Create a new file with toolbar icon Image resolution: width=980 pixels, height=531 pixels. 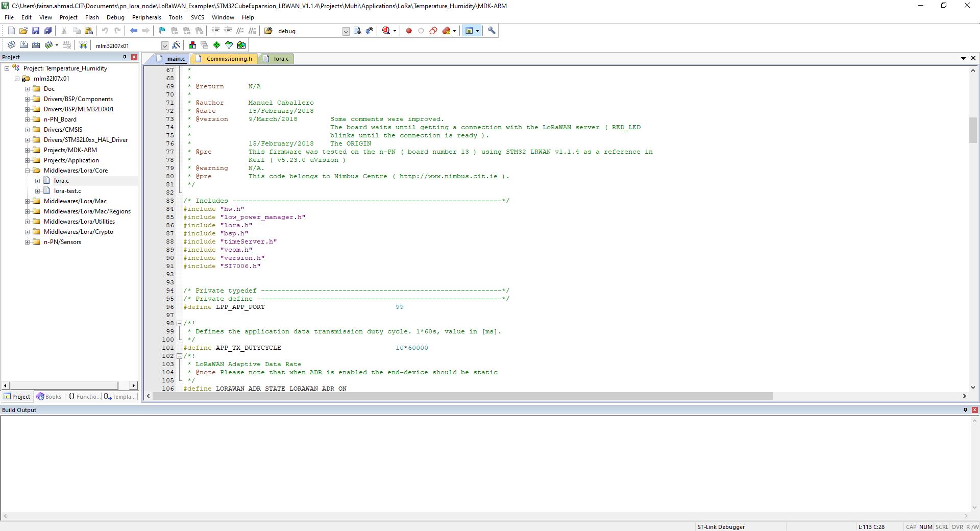[x=11, y=31]
